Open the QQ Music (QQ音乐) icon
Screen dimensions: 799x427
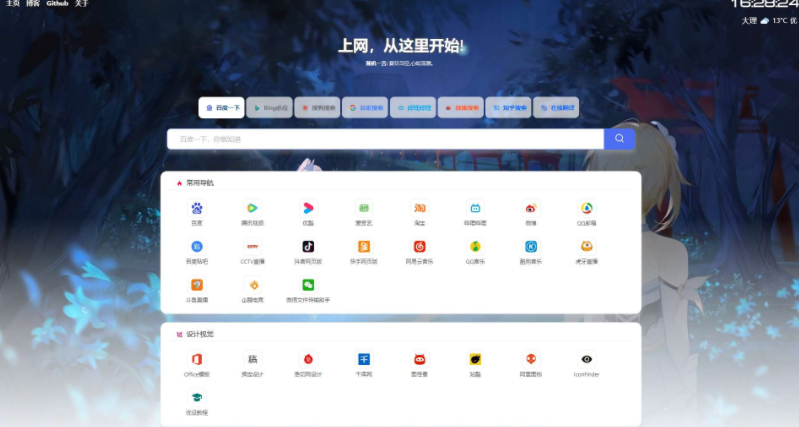(475, 247)
